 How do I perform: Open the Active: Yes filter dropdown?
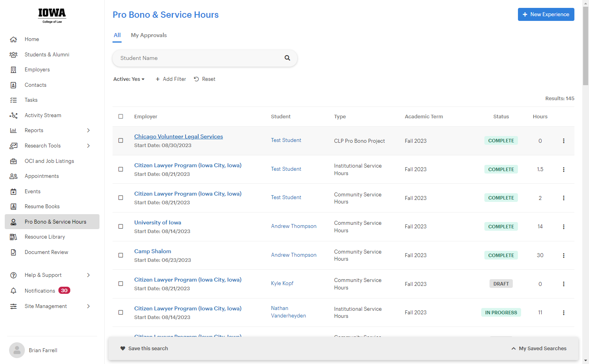click(129, 79)
